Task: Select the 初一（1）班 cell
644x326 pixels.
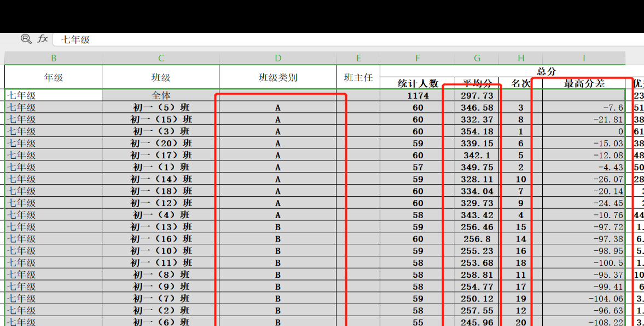Action: [160, 167]
